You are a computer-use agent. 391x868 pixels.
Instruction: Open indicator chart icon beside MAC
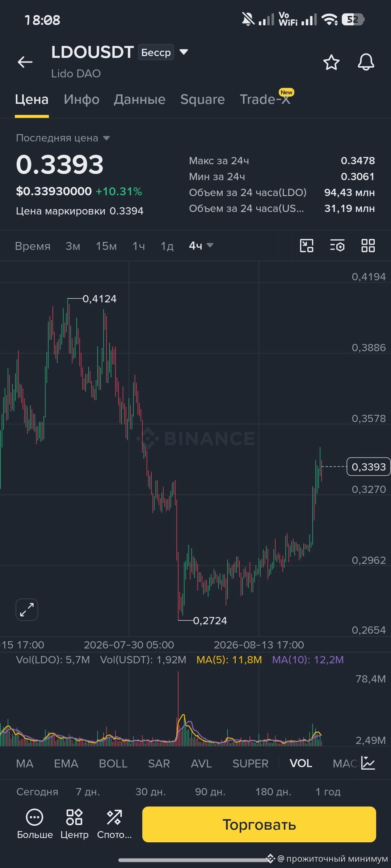click(368, 763)
